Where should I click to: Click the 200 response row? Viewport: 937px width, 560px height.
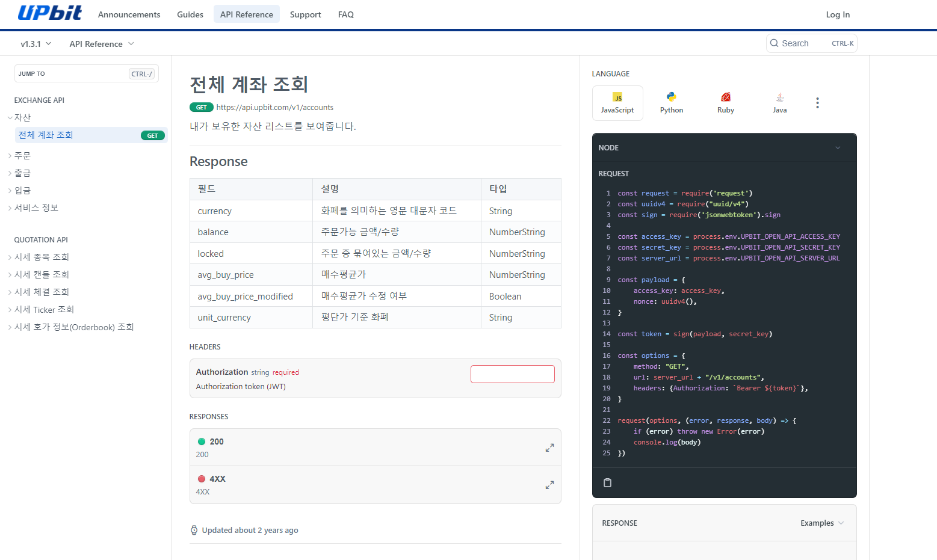pos(376,448)
